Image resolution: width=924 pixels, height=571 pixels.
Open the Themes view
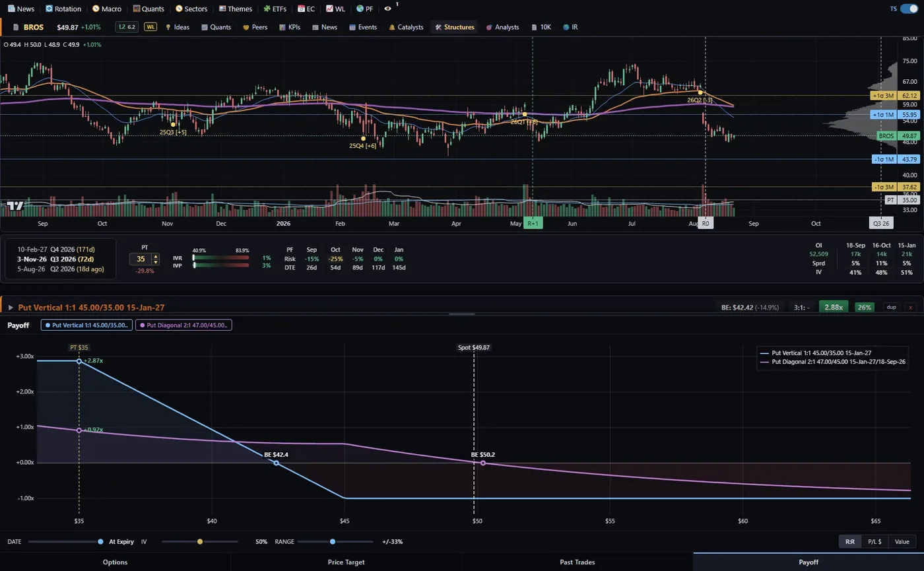coord(236,9)
